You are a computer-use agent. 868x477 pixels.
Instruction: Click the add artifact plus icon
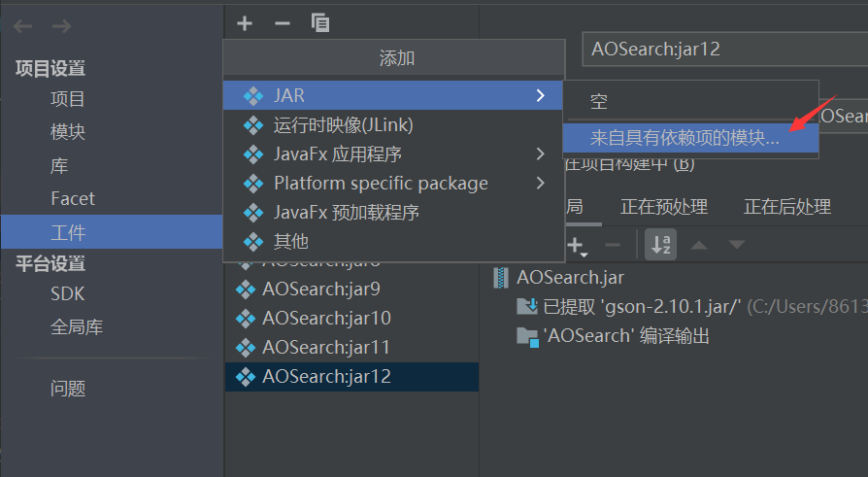pyautogui.click(x=245, y=22)
